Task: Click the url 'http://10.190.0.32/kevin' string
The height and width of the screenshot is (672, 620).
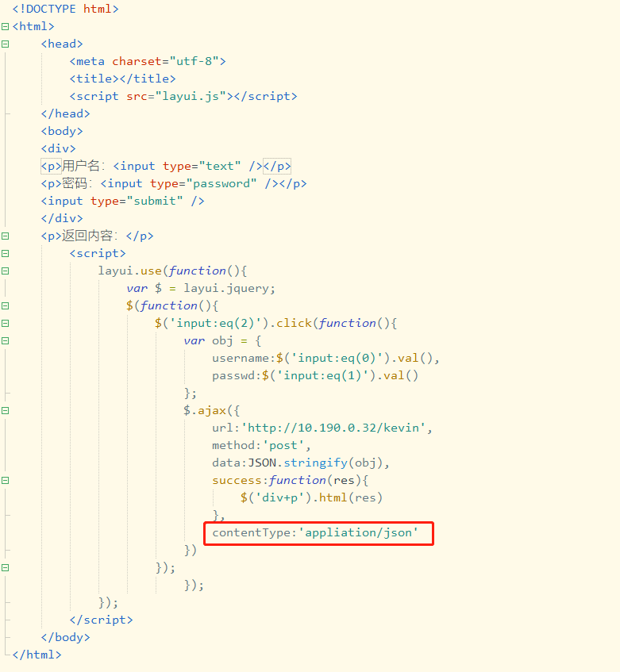Action: 333,428
